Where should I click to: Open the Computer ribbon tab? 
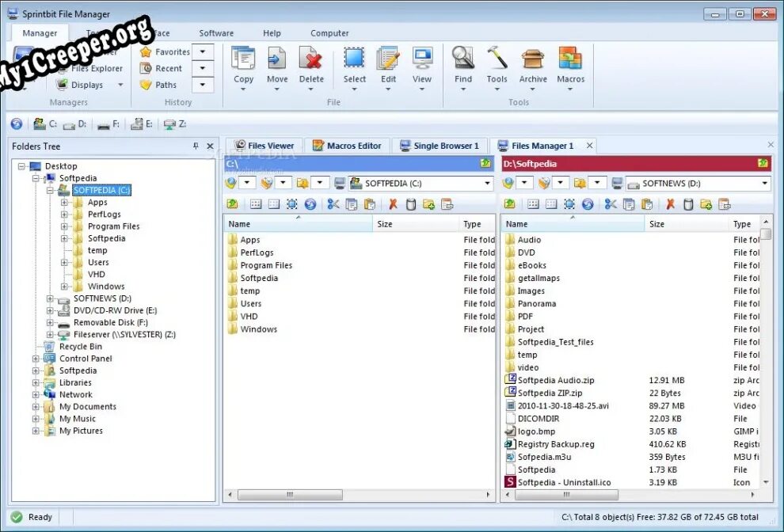click(x=329, y=33)
